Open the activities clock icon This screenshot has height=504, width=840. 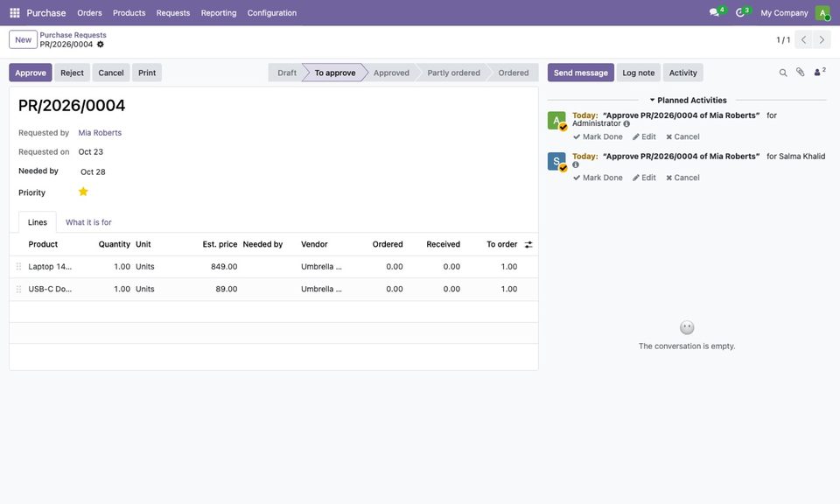click(x=742, y=11)
